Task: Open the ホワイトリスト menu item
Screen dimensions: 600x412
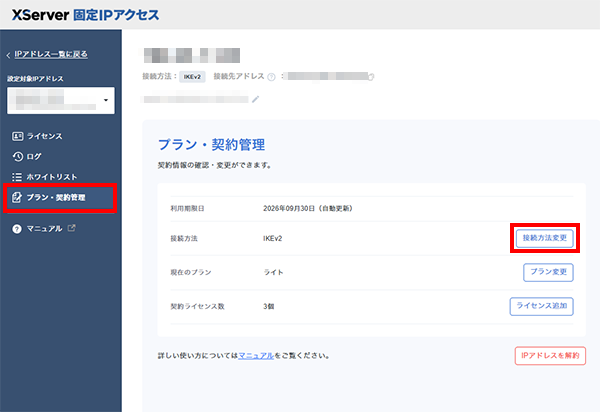Action: [52, 177]
